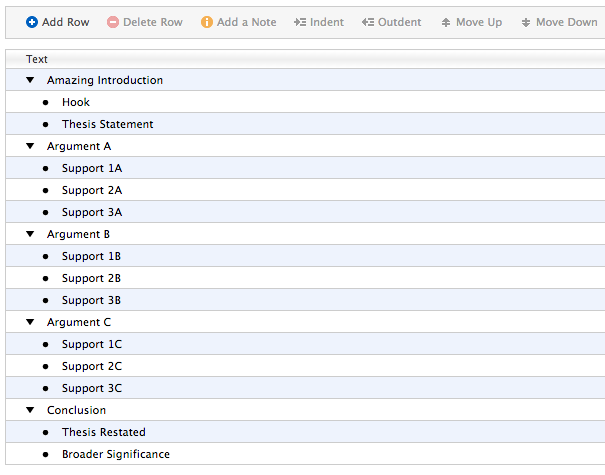Collapse the Argument A section
This screenshot has width=605, height=475.
click(30, 146)
